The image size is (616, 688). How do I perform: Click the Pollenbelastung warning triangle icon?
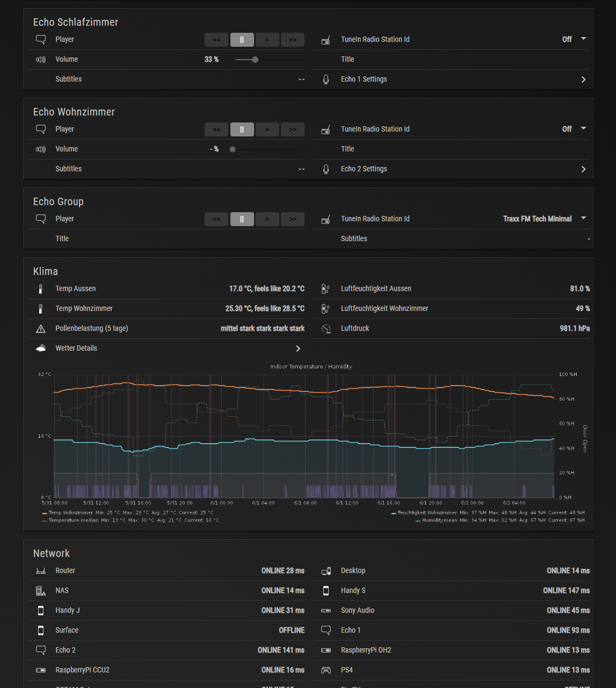pyautogui.click(x=41, y=329)
